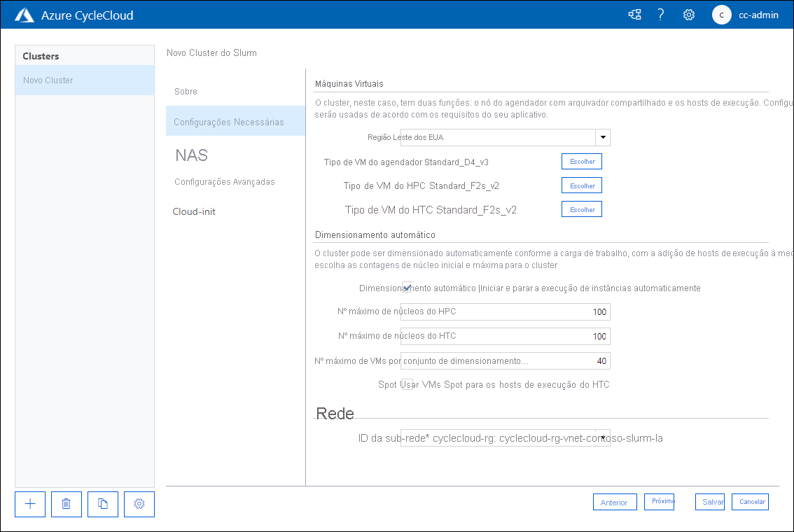Open the Azure CycleCloud home logo
794x532 pixels.
25,14
